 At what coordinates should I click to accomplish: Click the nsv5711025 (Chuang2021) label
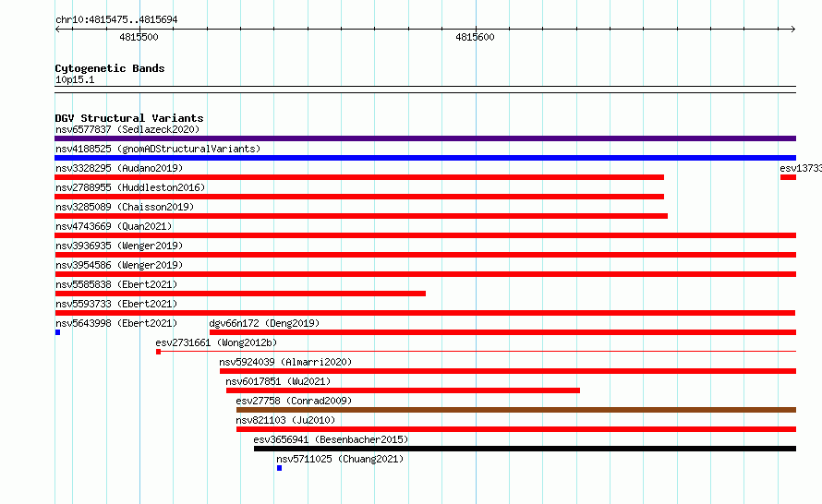coord(340,459)
